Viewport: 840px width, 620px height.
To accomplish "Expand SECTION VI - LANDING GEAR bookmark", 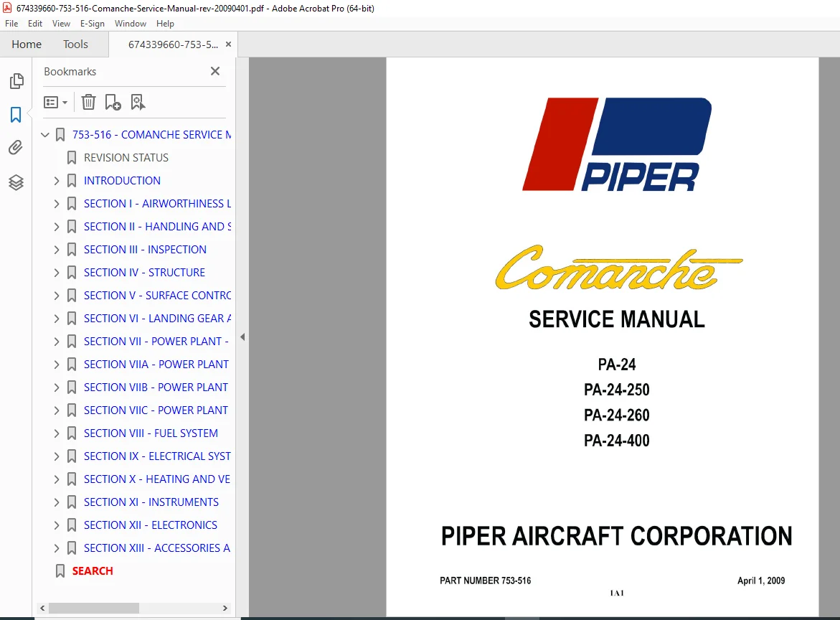I will tap(57, 319).
